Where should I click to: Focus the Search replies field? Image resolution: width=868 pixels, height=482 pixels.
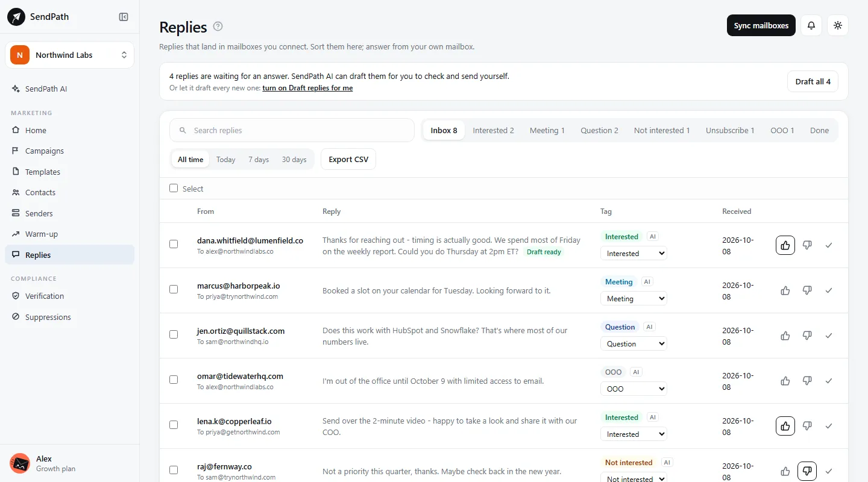pyautogui.click(x=292, y=130)
